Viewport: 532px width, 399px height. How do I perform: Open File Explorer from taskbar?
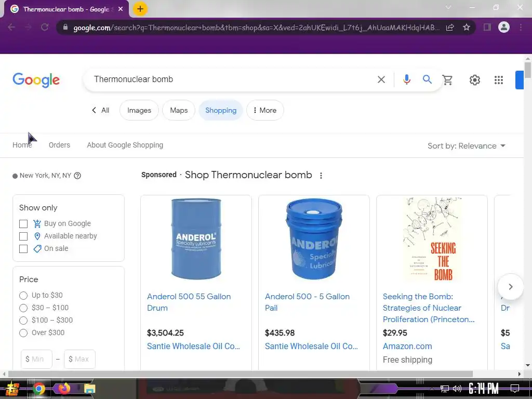[89, 389]
